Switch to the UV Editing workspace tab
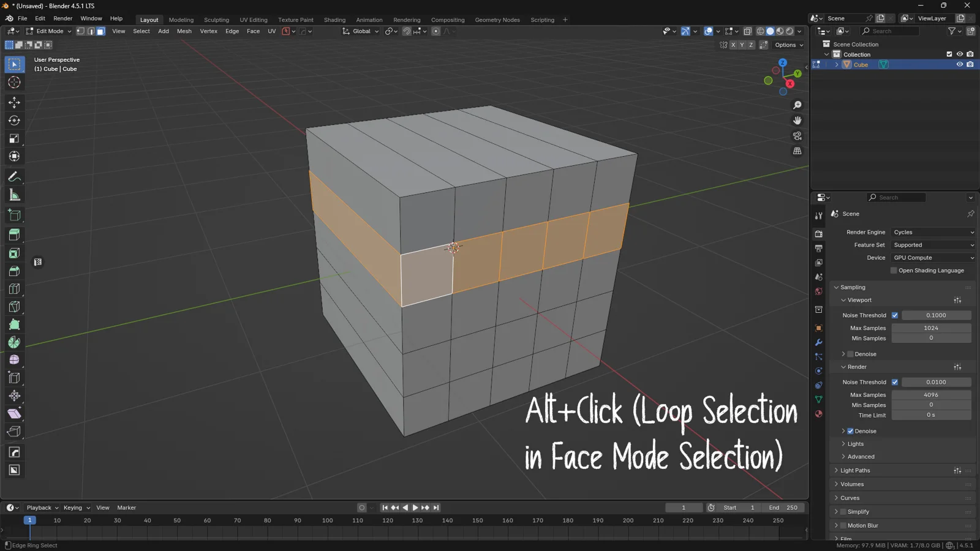 click(254, 20)
